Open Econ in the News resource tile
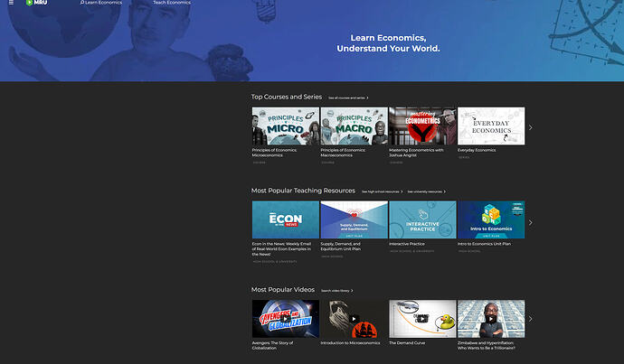The width and height of the screenshot is (624, 364). 285,219
